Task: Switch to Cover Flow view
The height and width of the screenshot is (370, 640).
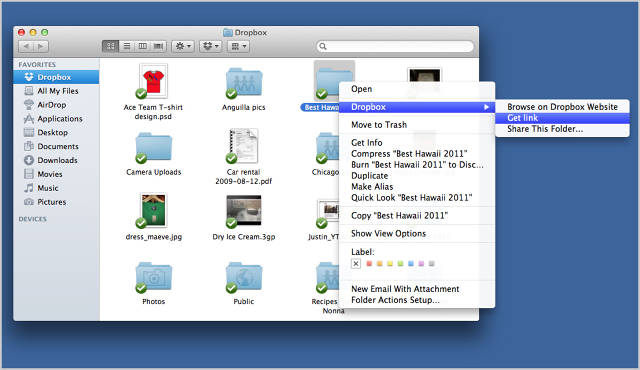Action: (158, 46)
